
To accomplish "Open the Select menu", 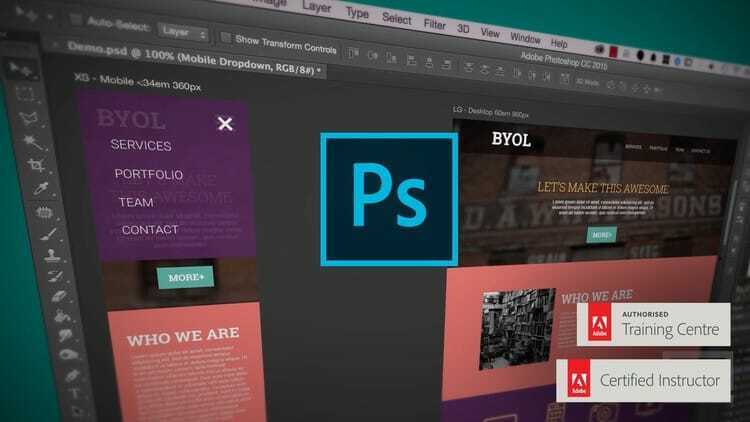I will (x=397, y=19).
